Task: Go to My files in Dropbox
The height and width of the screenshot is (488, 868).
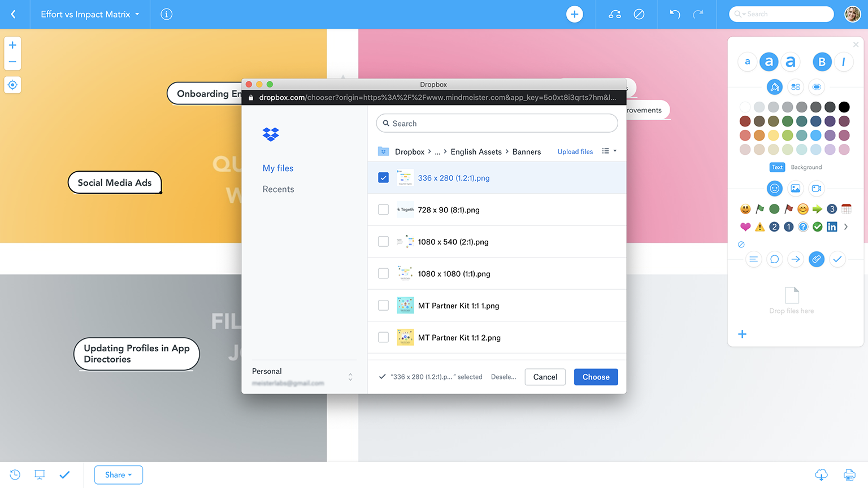Action: pyautogui.click(x=277, y=168)
